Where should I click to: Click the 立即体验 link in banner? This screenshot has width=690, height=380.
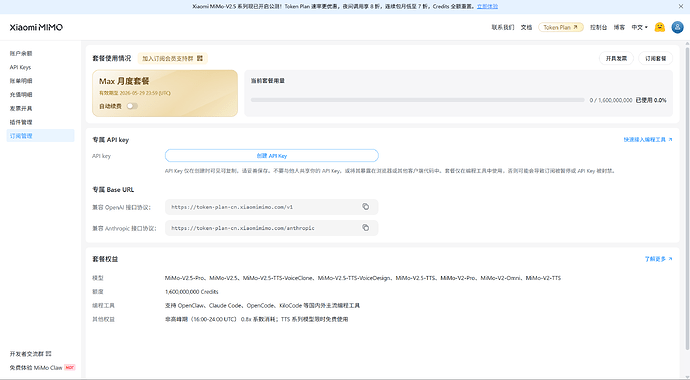(488, 7)
